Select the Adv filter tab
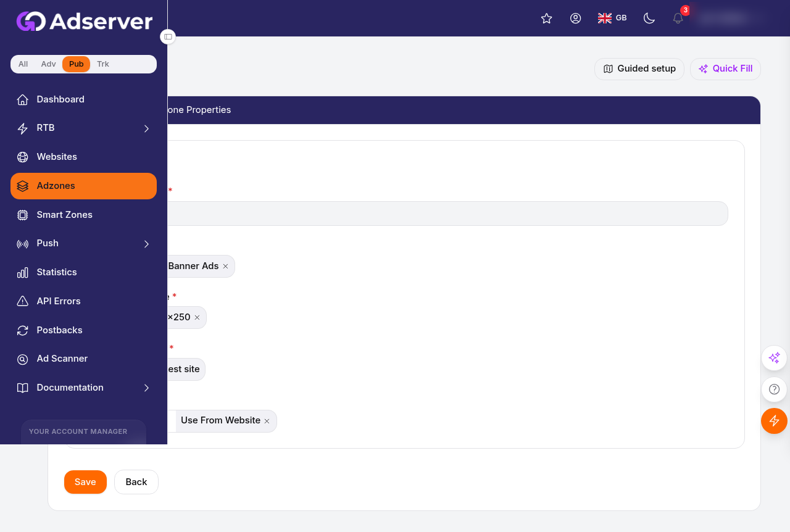The height and width of the screenshot is (532, 790). click(49, 64)
